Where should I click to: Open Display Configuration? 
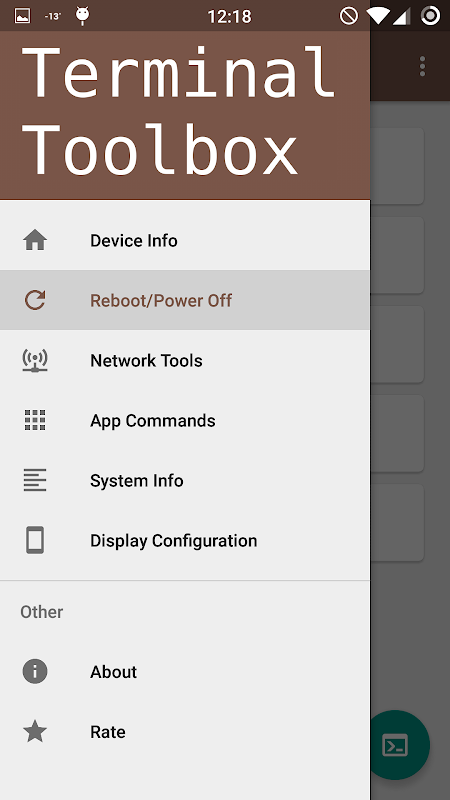(185, 540)
